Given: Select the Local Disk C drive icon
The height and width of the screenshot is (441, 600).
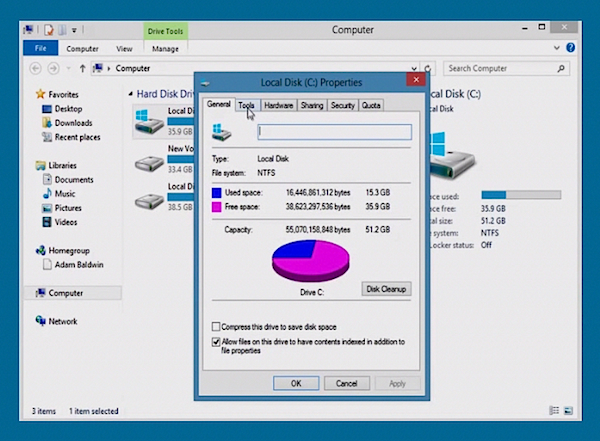Looking at the screenshot, I should click(x=149, y=121).
